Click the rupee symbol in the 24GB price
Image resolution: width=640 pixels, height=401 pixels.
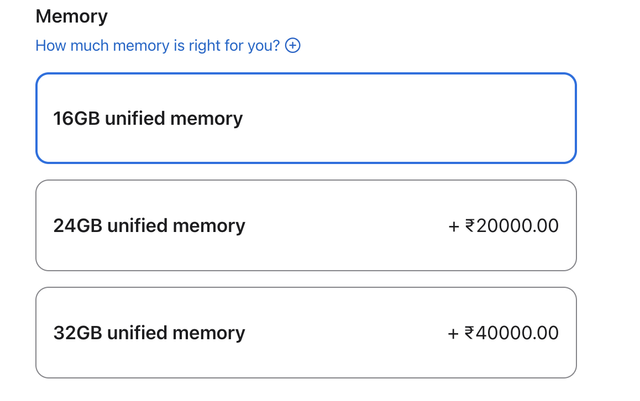[x=470, y=226]
